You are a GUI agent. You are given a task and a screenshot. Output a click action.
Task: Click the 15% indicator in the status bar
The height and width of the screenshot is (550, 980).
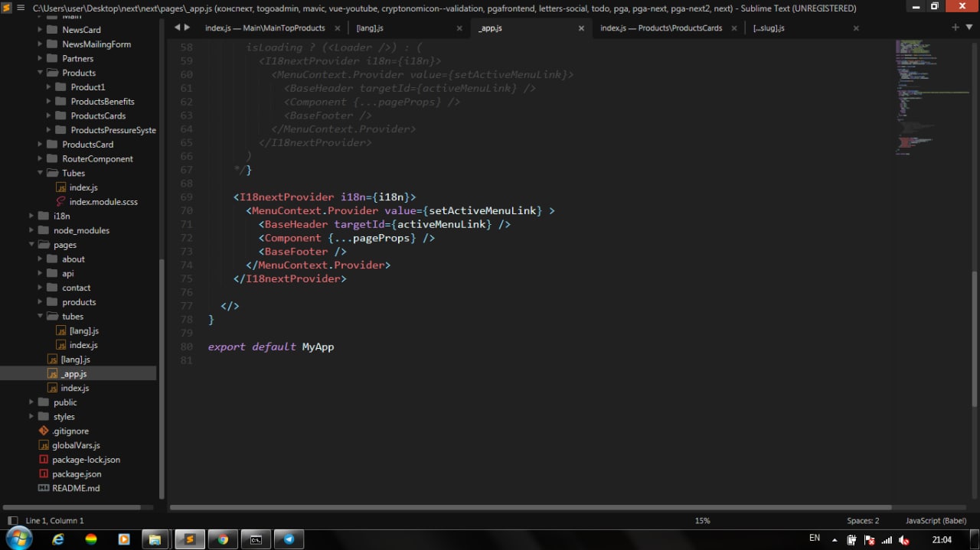(x=702, y=521)
